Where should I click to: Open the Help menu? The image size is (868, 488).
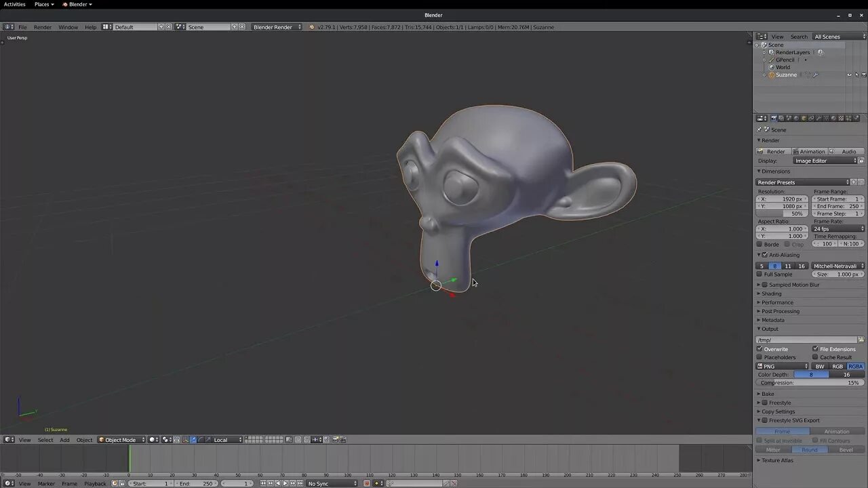coord(90,27)
